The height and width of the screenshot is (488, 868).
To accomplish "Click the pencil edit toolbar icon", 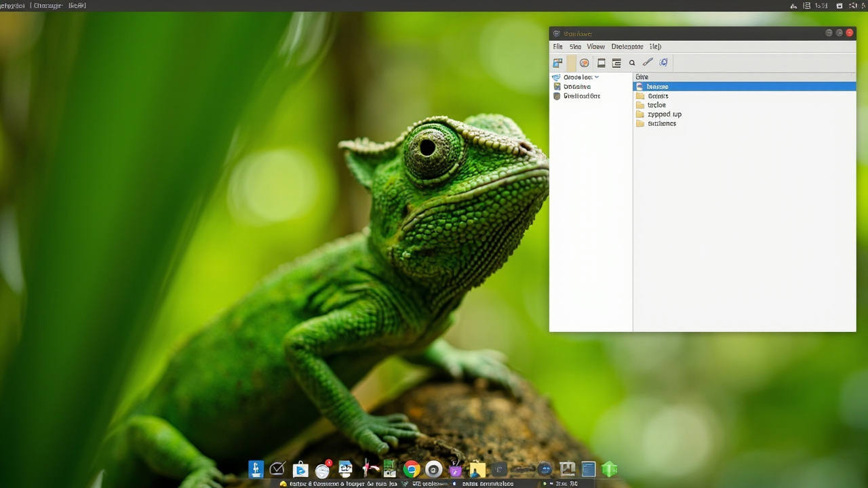I will point(648,62).
